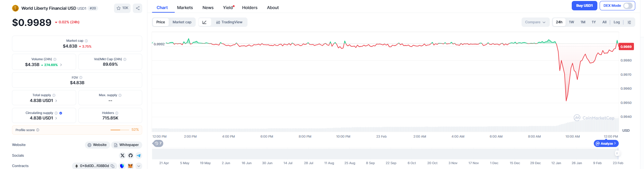Copy the contract address 0x8d0D...f08B0d
Viewport: 644px width, 169px height.
click(112, 166)
